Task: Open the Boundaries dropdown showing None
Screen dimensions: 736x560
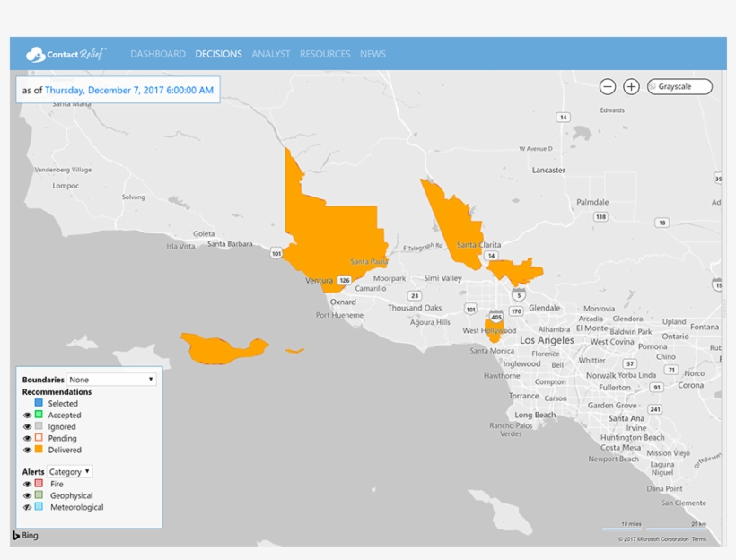Action: [x=112, y=380]
